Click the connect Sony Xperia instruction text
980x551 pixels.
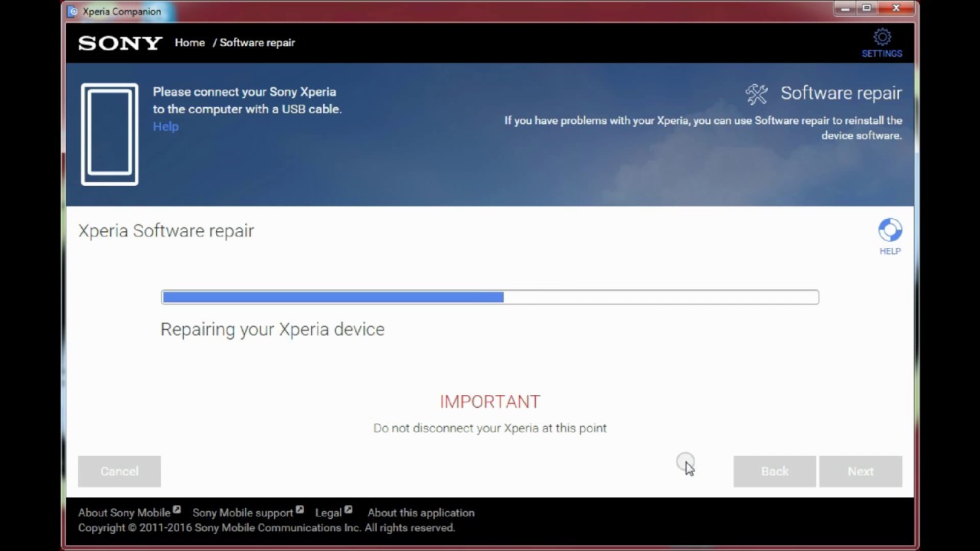pyautogui.click(x=247, y=100)
